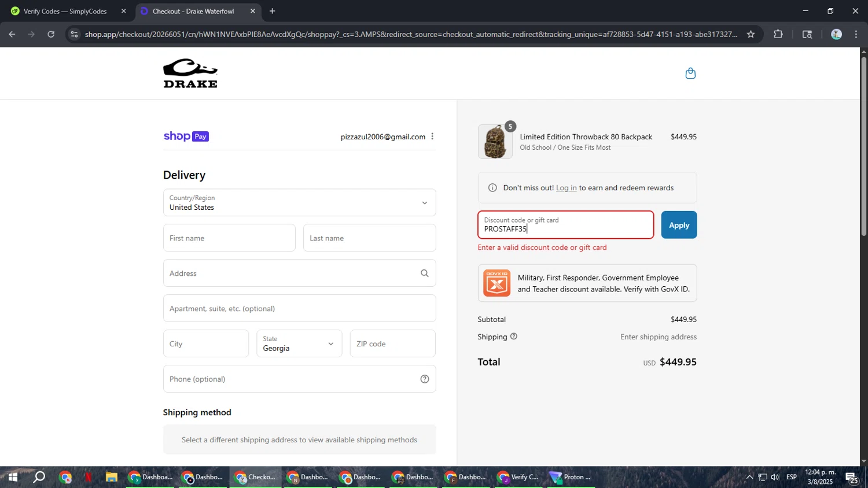
Task: Close the Checkout Drake Waterfowl tab
Action: click(252, 11)
